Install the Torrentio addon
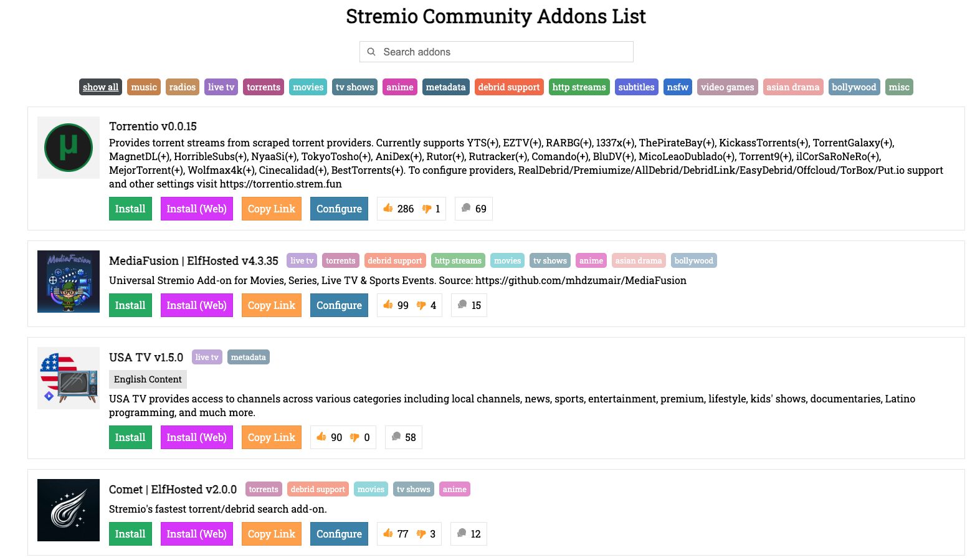This screenshot has width=980, height=560. pyautogui.click(x=130, y=209)
